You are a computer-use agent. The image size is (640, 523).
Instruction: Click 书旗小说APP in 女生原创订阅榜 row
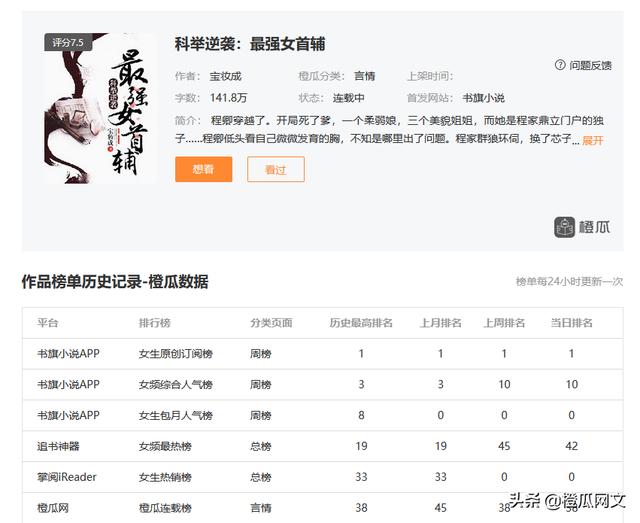(69, 354)
